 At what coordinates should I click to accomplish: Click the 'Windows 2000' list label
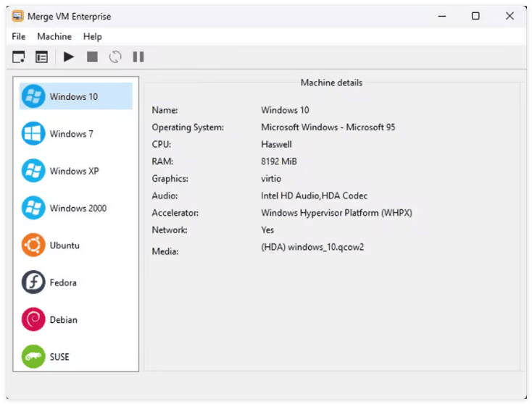tap(78, 208)
